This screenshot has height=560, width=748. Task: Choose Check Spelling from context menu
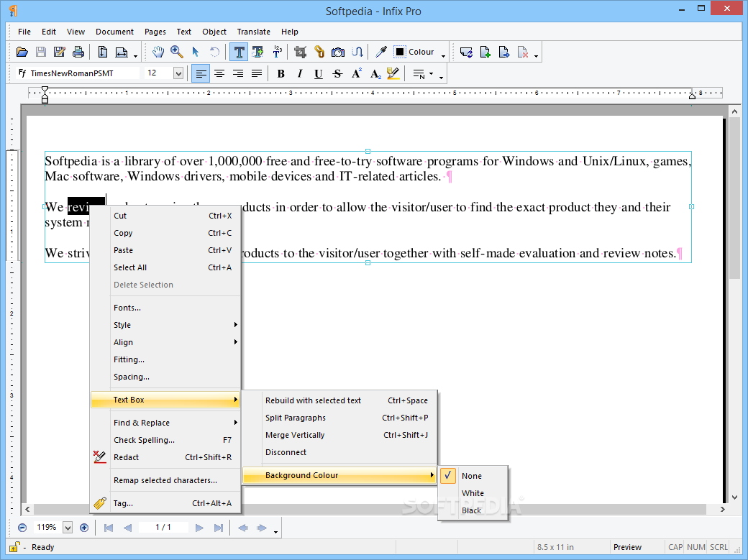click(165, 440)
